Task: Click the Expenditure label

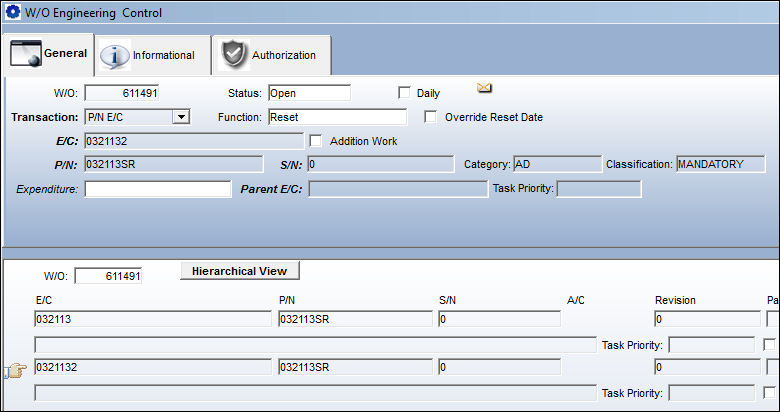Action: coord(47,190)
